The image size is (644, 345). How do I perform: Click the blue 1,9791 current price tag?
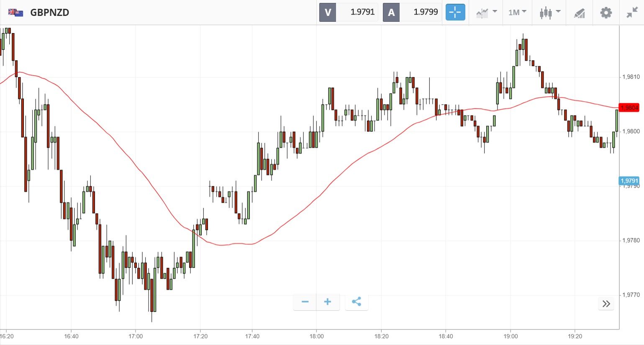(x=629, y=181)
